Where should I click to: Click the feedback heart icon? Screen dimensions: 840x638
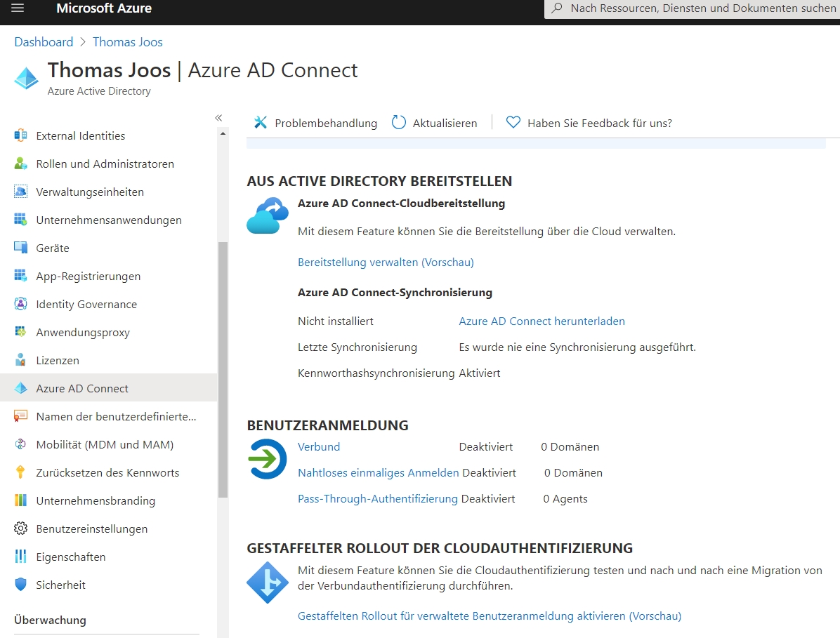tap(513, 123)
